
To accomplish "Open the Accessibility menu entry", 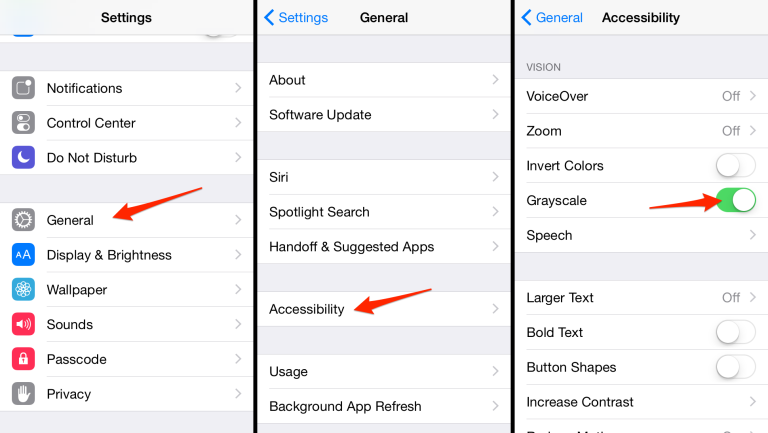I will tap(384, 309).
